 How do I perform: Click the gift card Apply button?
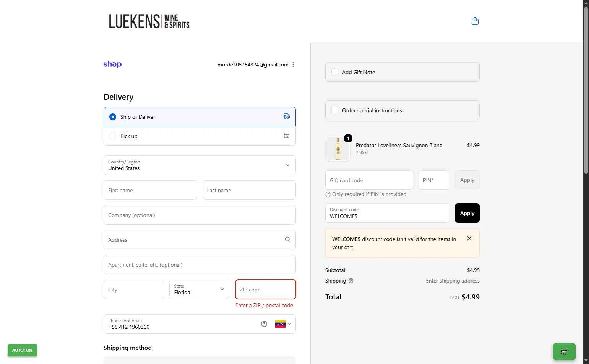click(x=467, y=180)
